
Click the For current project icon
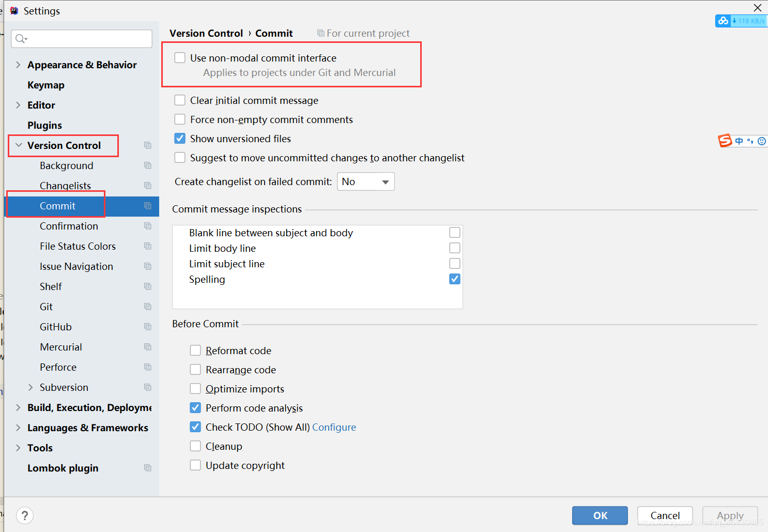(320, 33)
